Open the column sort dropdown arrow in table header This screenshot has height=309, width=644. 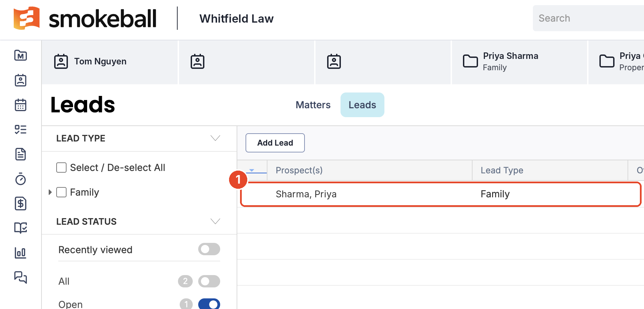coord(252,170)
